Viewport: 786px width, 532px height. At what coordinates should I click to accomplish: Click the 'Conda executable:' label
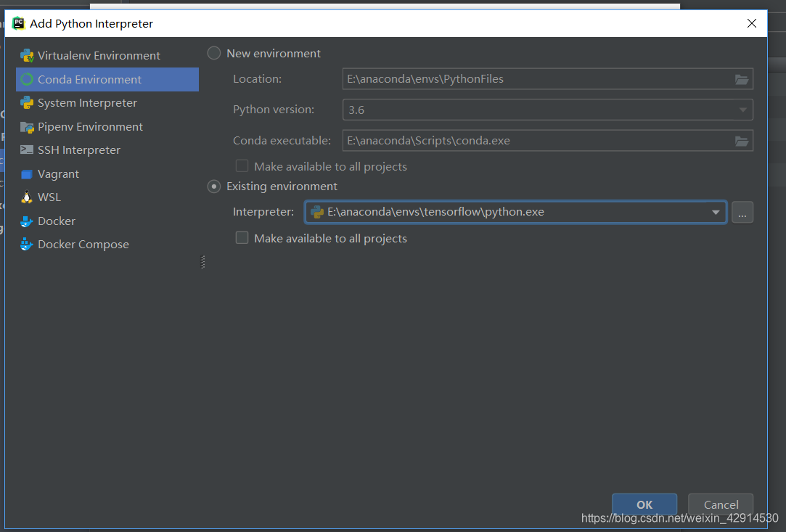282,140
